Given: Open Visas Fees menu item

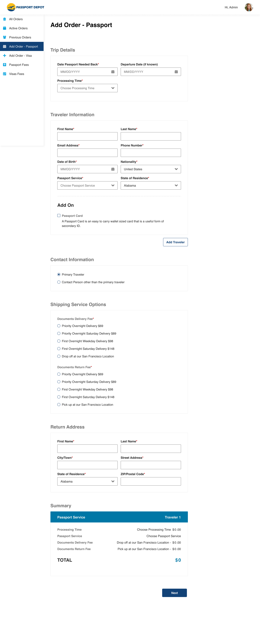Looking at the screenshot, I should (17, 74).
